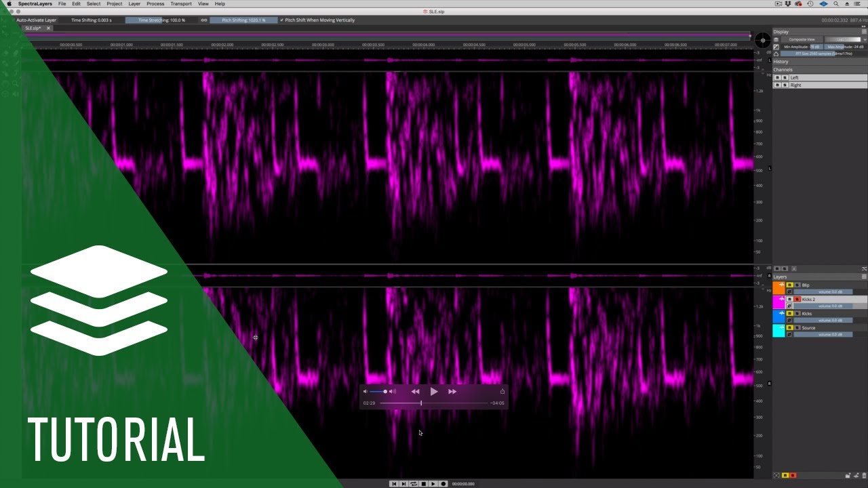Toggle visibility of the Kicks layer
Image resolution: width=868 pixels, height=488 pixels.
click(x=789, y=313)
